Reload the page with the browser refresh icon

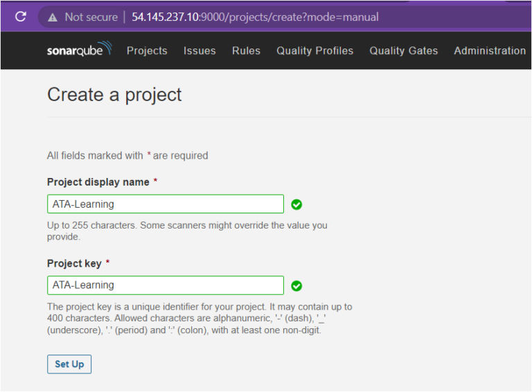click(x=21, y=17)
